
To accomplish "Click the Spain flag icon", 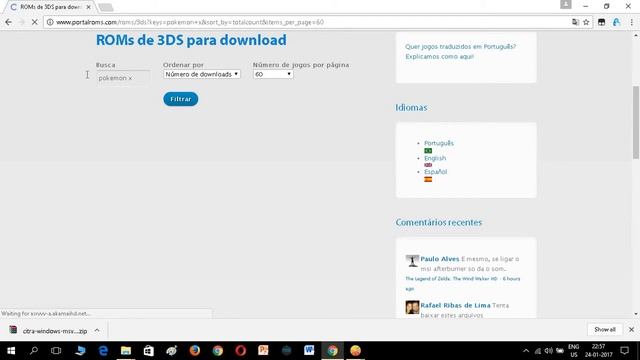I will [x=428, y=179].
